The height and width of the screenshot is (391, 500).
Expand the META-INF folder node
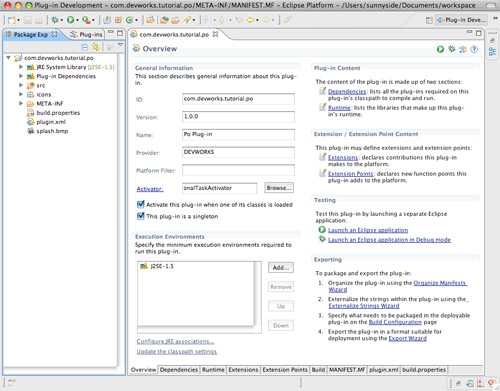click(21, 103)
